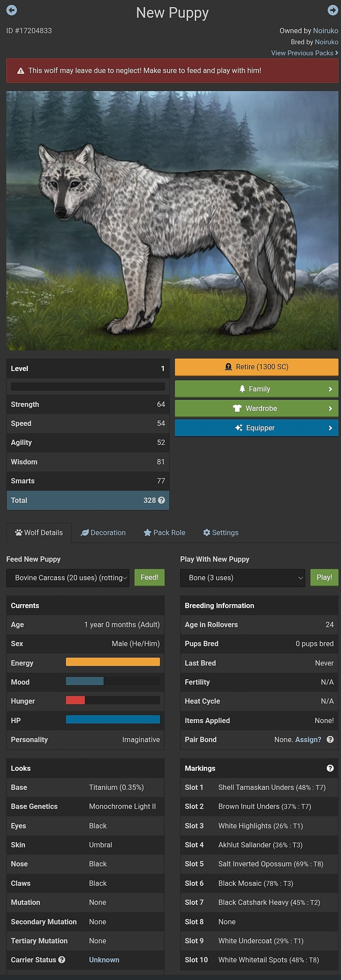
Task: Click the Age in Rollovers value 24
Action: point(329,624)
